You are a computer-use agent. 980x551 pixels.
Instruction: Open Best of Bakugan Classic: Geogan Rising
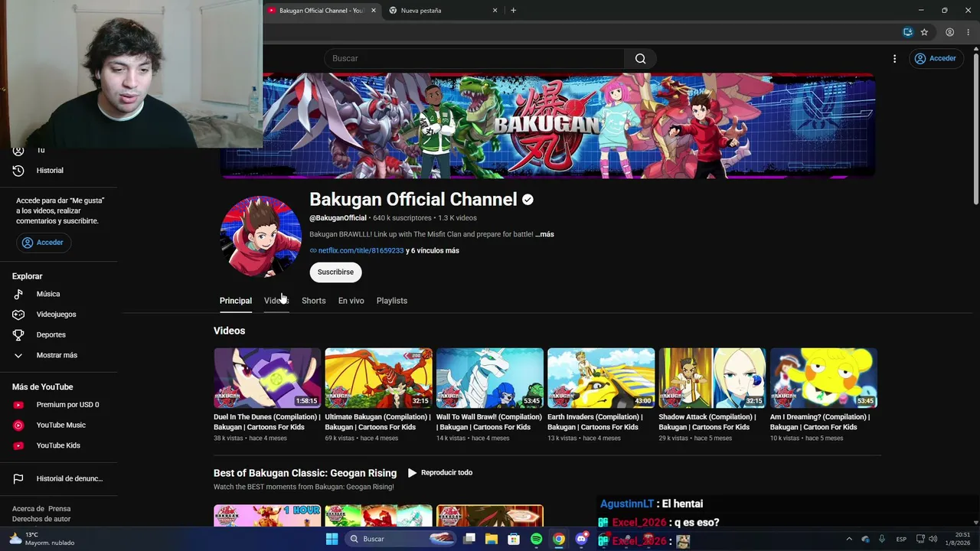click(x=305, y=473)
